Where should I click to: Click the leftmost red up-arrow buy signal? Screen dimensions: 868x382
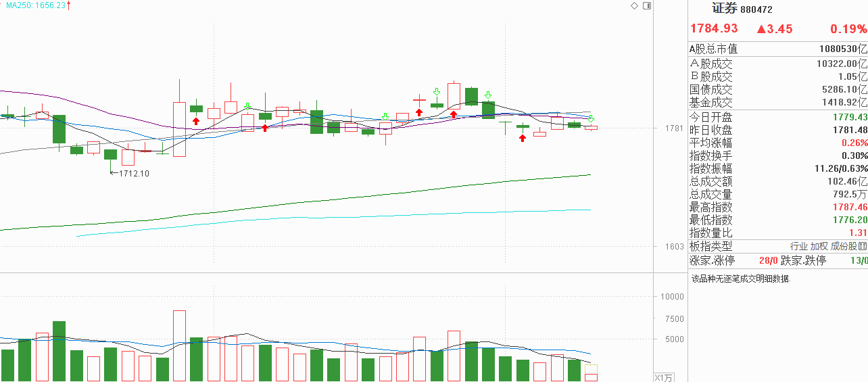click(x=196, y=121)
